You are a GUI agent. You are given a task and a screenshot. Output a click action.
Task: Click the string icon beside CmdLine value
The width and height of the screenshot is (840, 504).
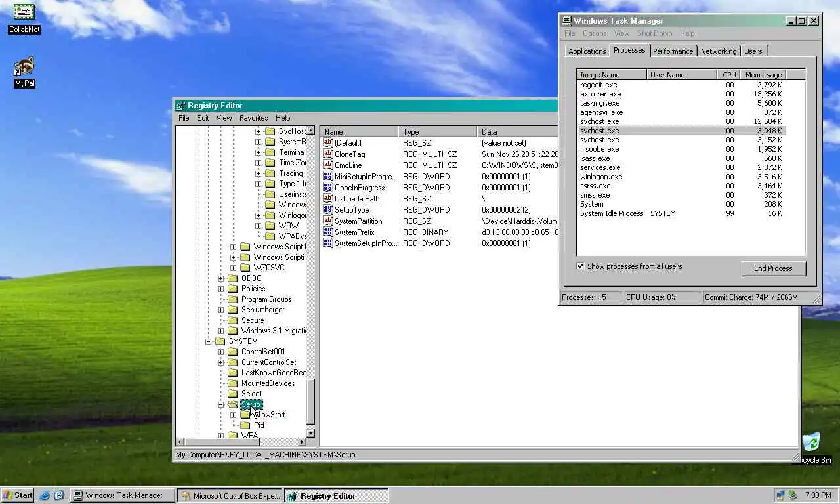328,165
